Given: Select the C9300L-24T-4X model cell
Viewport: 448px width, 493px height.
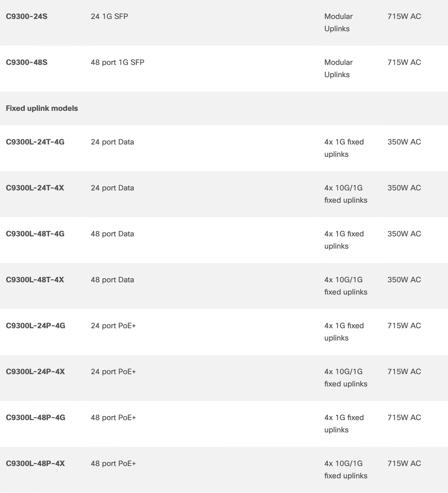Looking at the screenshot, I should coord(35,188).
